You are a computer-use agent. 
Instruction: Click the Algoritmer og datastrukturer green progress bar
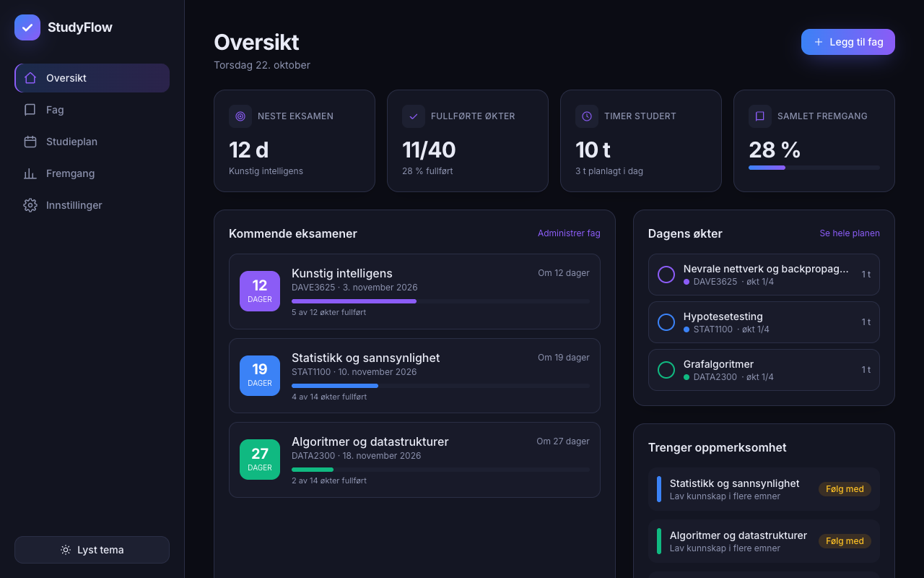coord(440,470)
